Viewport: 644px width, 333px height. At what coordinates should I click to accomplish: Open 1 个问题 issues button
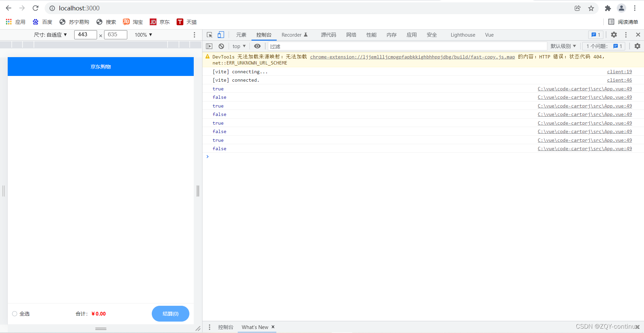(604, 46)
